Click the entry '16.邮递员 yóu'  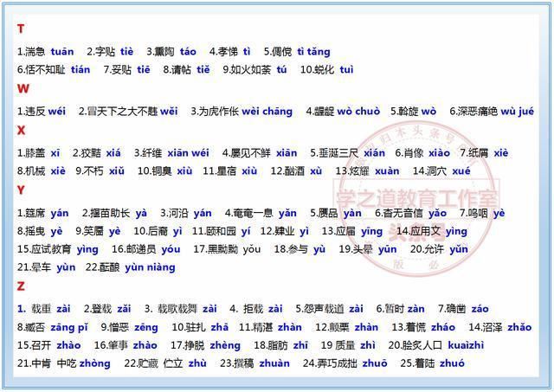[x=146, y=249]
